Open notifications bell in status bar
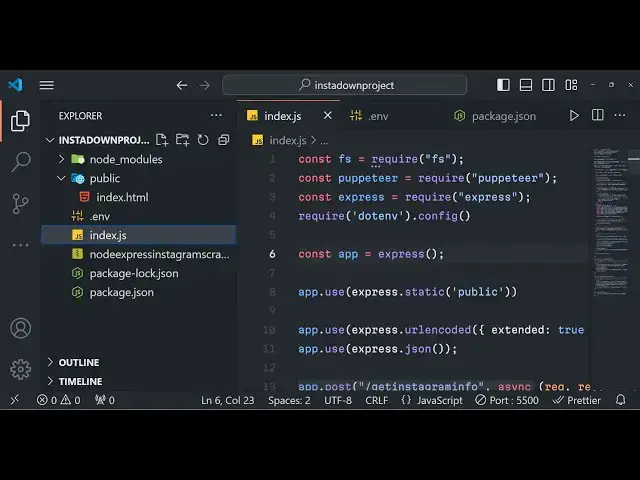 point(620,400)
